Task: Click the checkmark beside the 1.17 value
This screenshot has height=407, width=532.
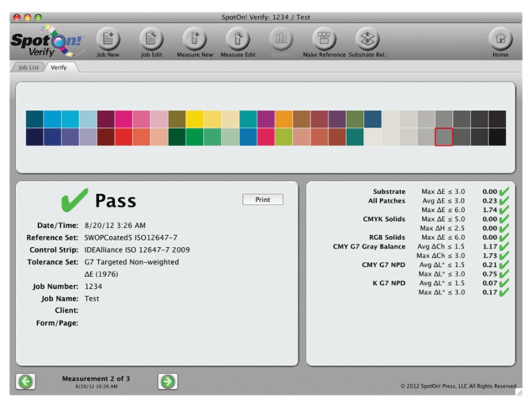Action: point(504,246)
